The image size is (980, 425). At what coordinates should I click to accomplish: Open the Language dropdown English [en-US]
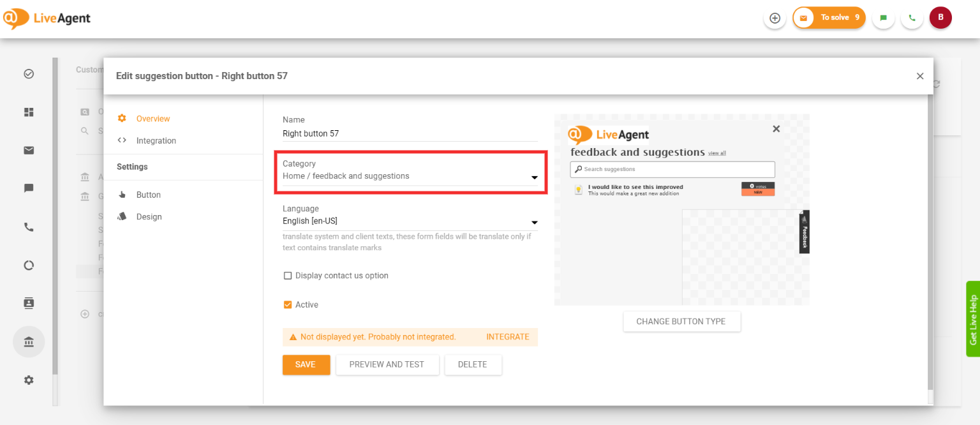point(410,221)
